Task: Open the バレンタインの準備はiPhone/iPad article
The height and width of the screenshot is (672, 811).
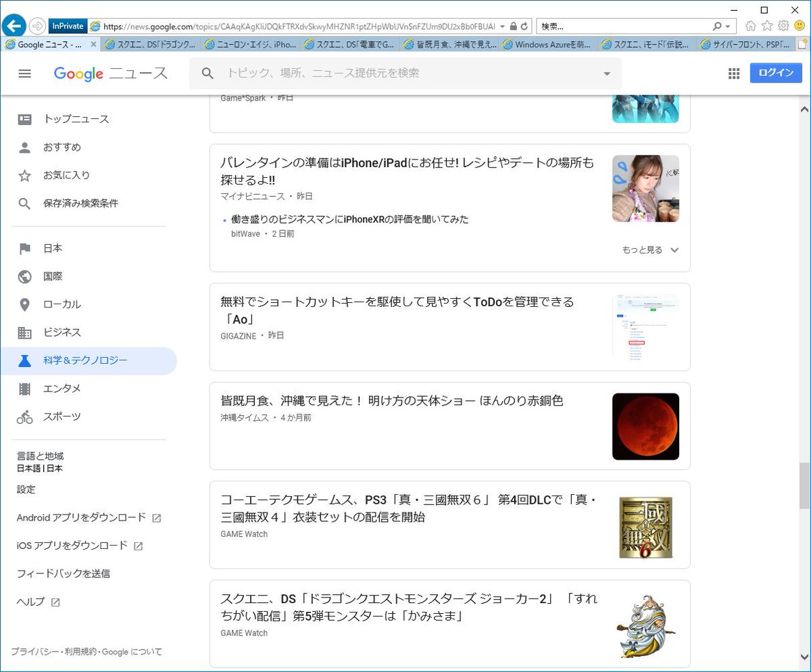Action: (x=408, y=171)
